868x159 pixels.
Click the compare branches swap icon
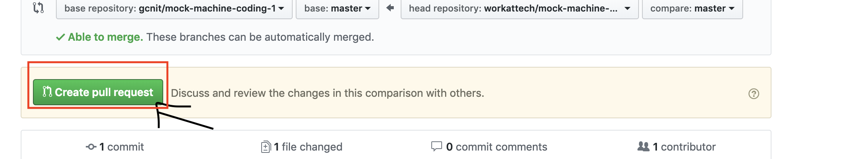[x=38, y=8]
